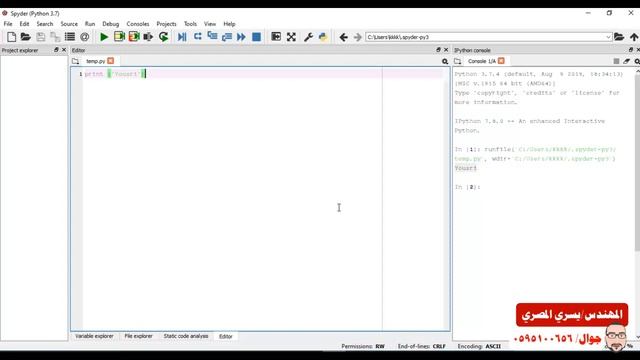Open the Source menu
Screen dimensions: 640x360
point(69,24)
